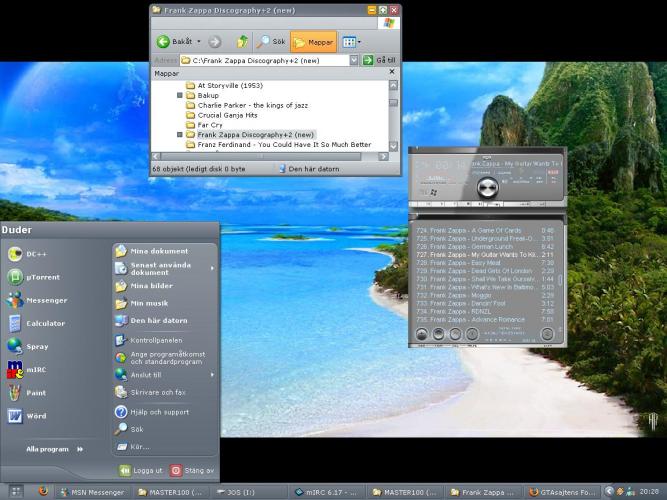Click the Up folder icon in Explorer

pyautogui.click(x=241, y=42)
